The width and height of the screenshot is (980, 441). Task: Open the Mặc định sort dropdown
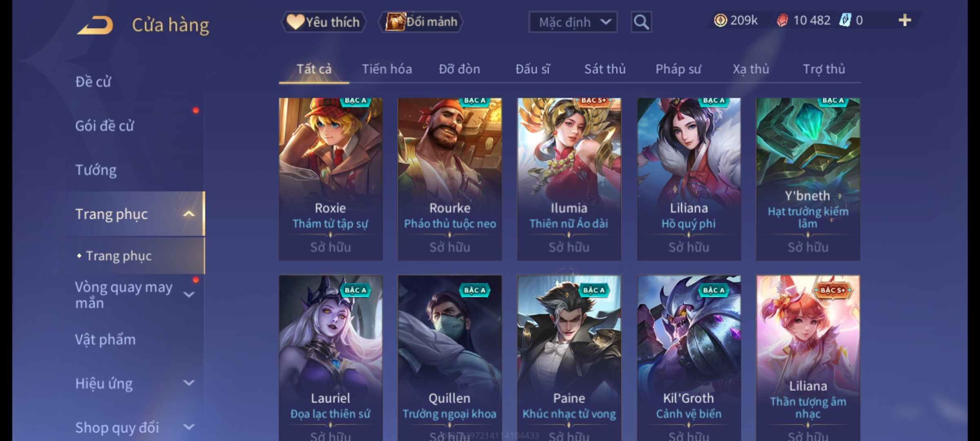[x=572, y=22]
